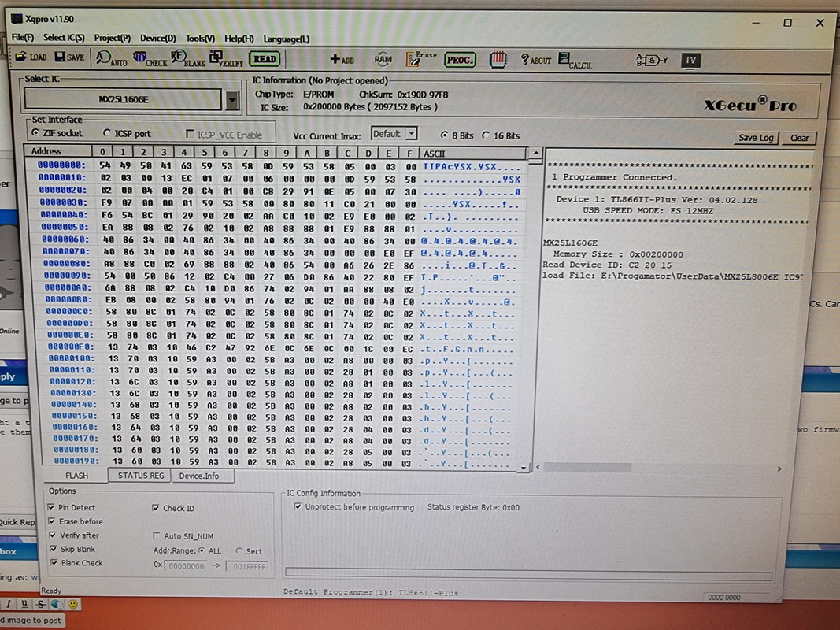Click the MX25L1606E chip selection button
840x630 pixels.
coord(124,99)
